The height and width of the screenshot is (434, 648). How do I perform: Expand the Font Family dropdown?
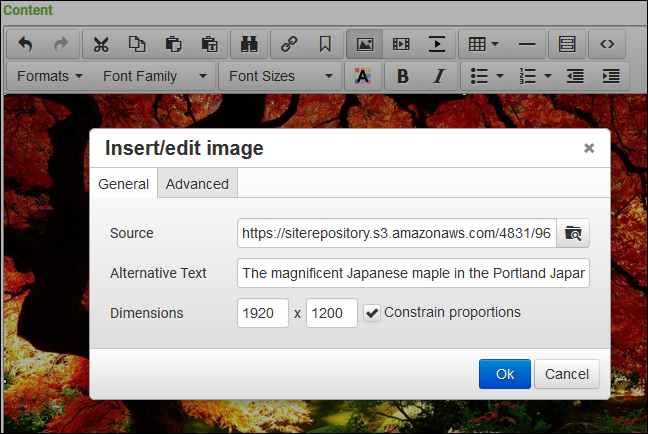(x=155, y=76)
